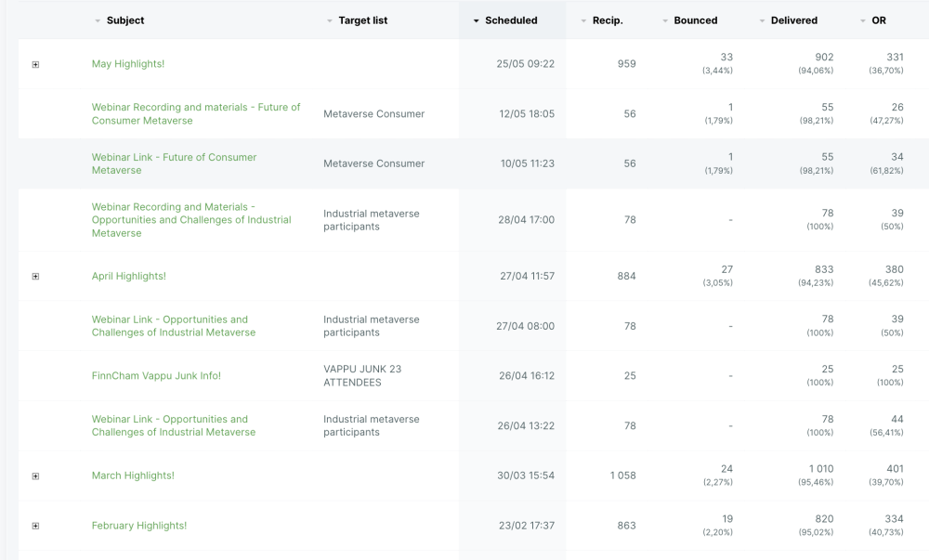This screenshot has height=560, width=929.
Task: Open Webinar Recording and materials Consumer Metaverse link
Action: coord(195,113)
